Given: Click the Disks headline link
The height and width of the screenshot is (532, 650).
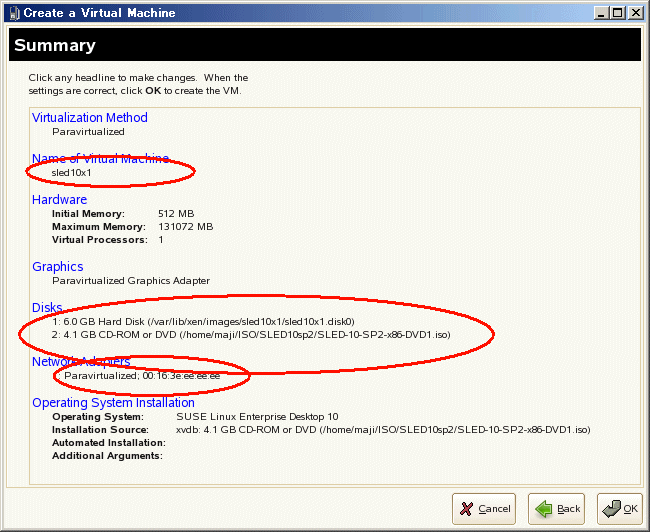Looking at the screenshot, I should coord(47,307).
